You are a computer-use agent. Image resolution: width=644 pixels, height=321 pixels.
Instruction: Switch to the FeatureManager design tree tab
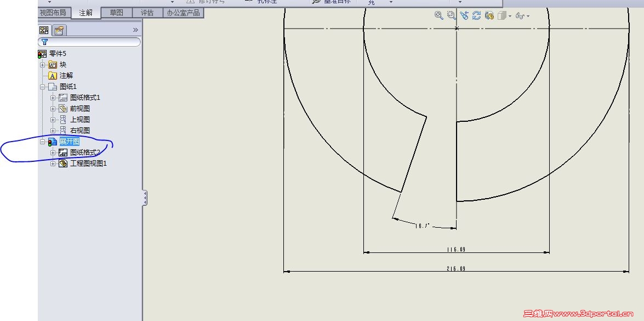pos(44,30)
